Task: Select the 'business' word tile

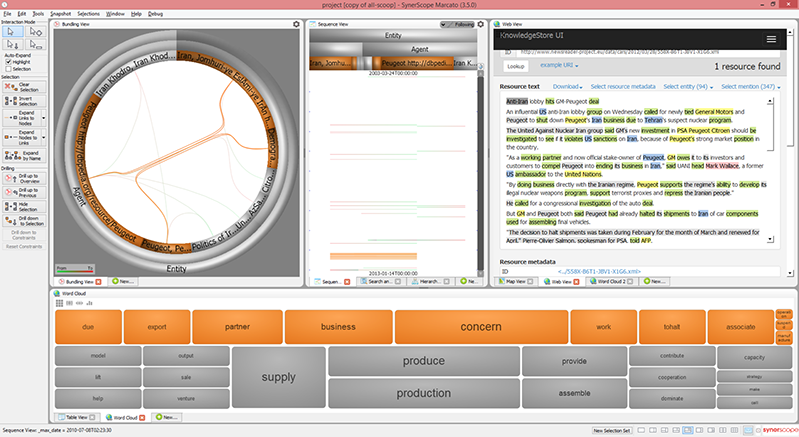Action: [x=338, y=327]
